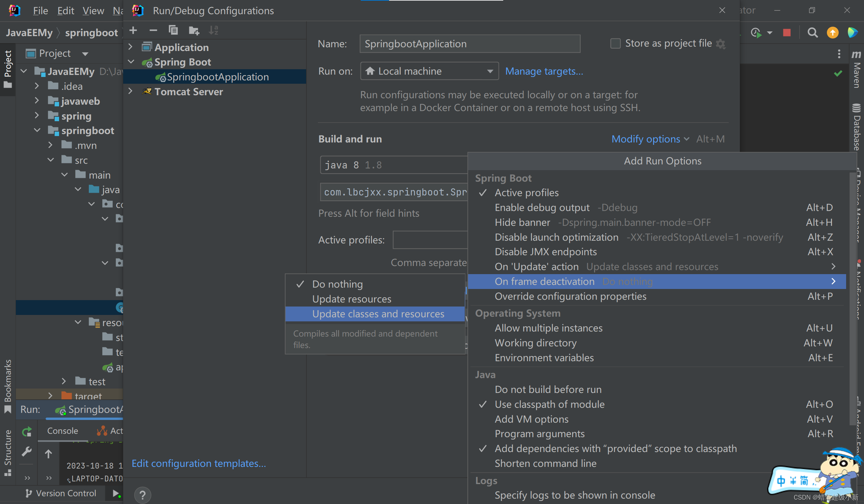Open the Run on Local machine dropdown
Screen dimensions: 864x504
[429, 71]
